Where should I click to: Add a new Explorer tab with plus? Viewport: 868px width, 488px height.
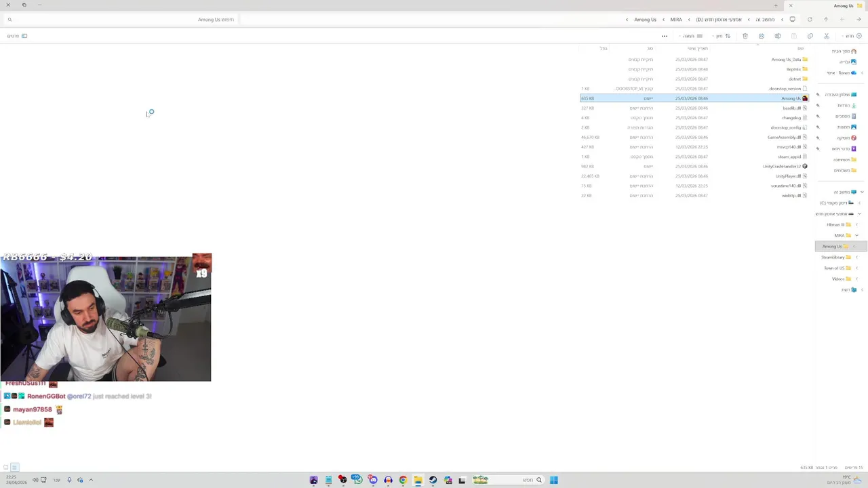tap(776, 5)
